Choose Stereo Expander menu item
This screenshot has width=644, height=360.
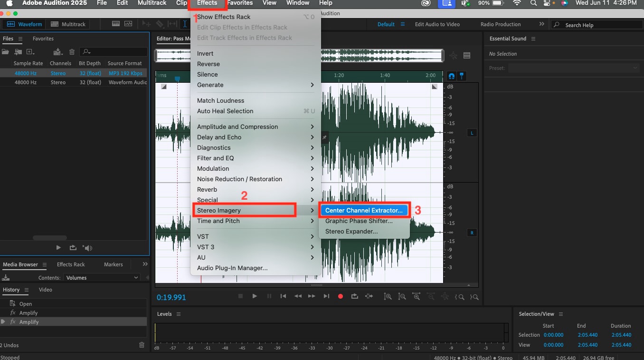coord(364,231)
